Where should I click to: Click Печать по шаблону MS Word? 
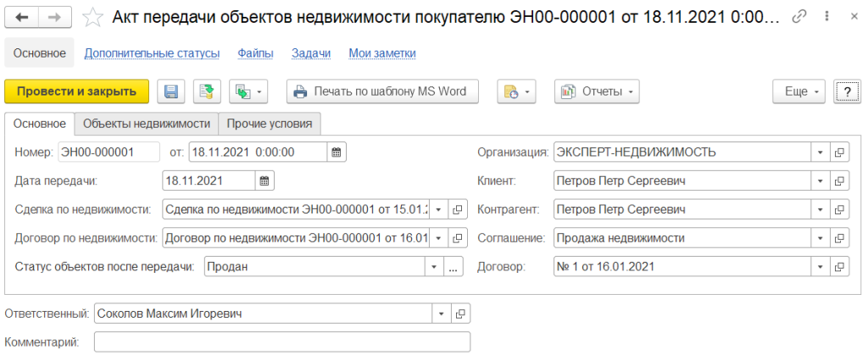click(381, 92)
